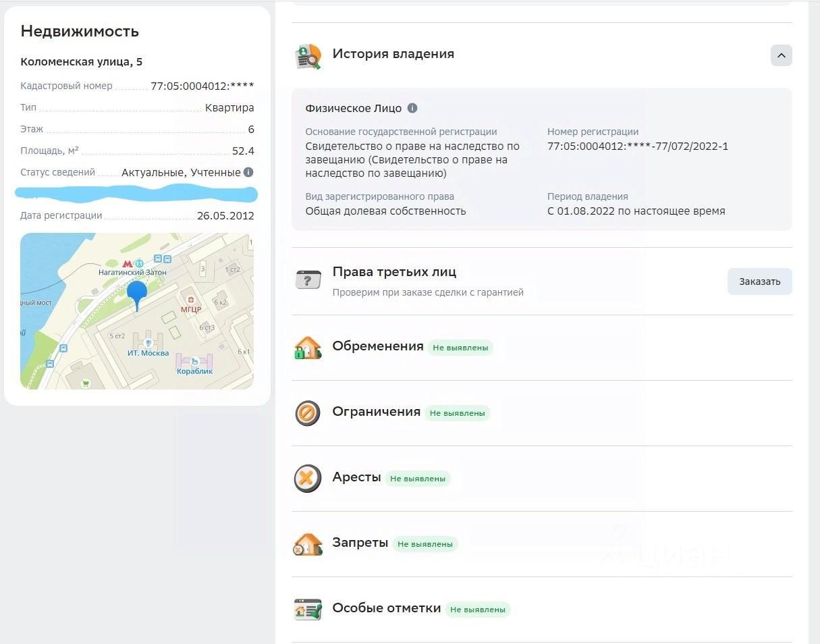Click the МГЦР marker on map
This screenshot has width=820, height=644.
tap(191, 299)
